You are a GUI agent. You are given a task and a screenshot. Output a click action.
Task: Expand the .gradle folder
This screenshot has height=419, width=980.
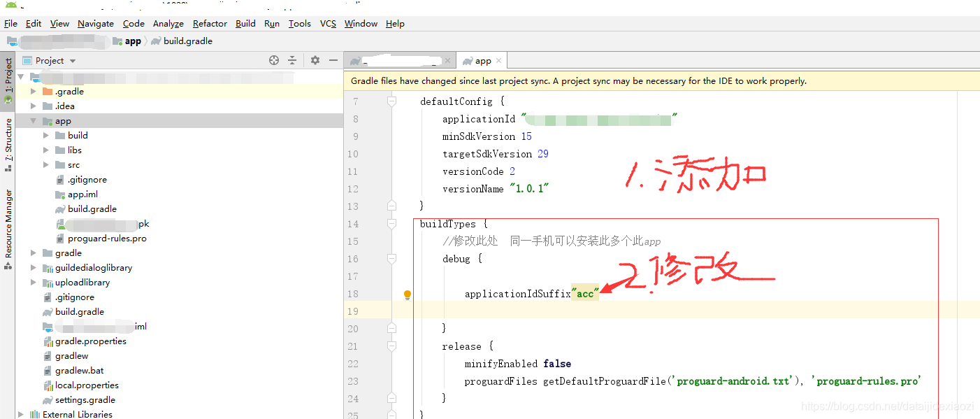point(33,92)
